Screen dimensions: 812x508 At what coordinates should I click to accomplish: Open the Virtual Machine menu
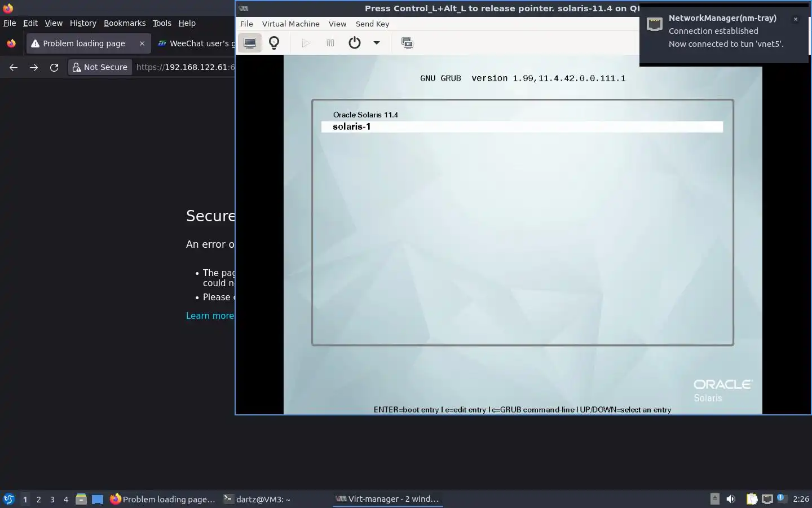291,24
